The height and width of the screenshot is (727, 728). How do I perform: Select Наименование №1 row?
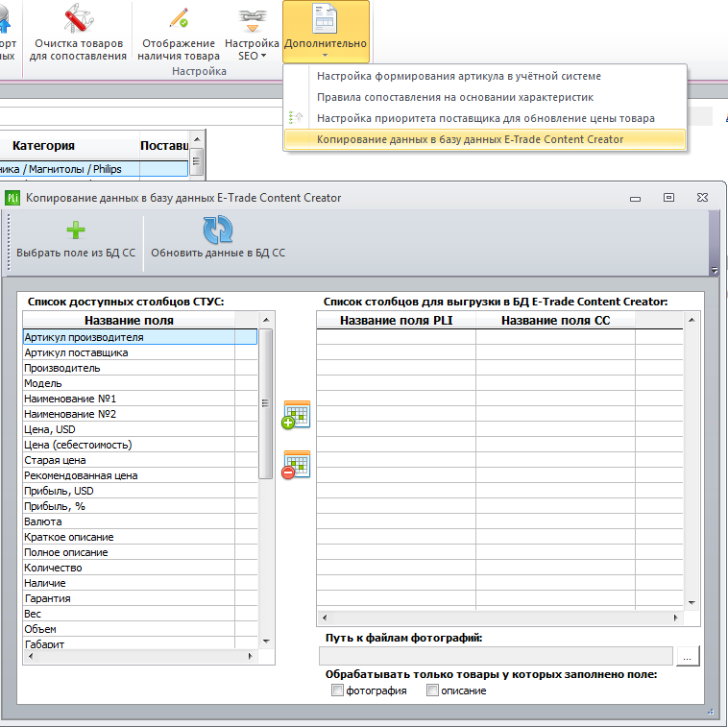pos(140,399)
